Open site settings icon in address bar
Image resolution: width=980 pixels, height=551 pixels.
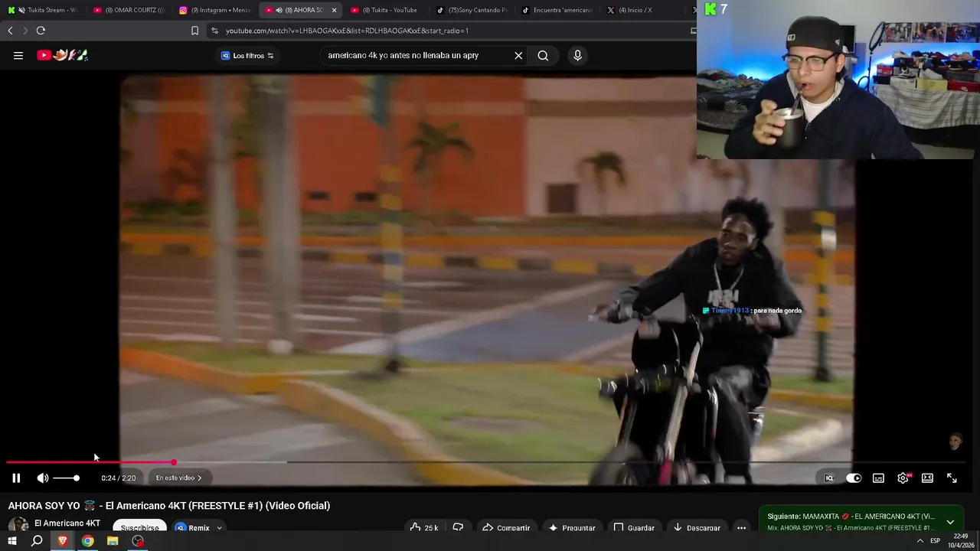point(215,31)
